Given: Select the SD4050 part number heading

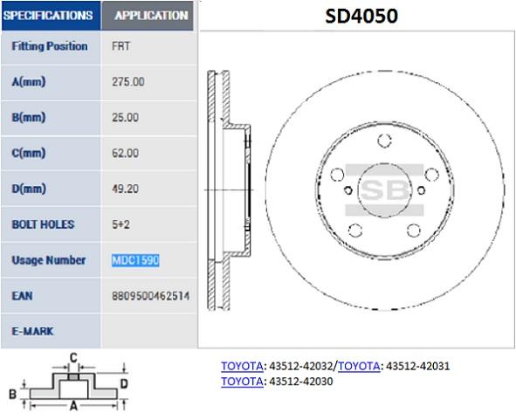Looking at the screenshot, I should coord(361,16).
